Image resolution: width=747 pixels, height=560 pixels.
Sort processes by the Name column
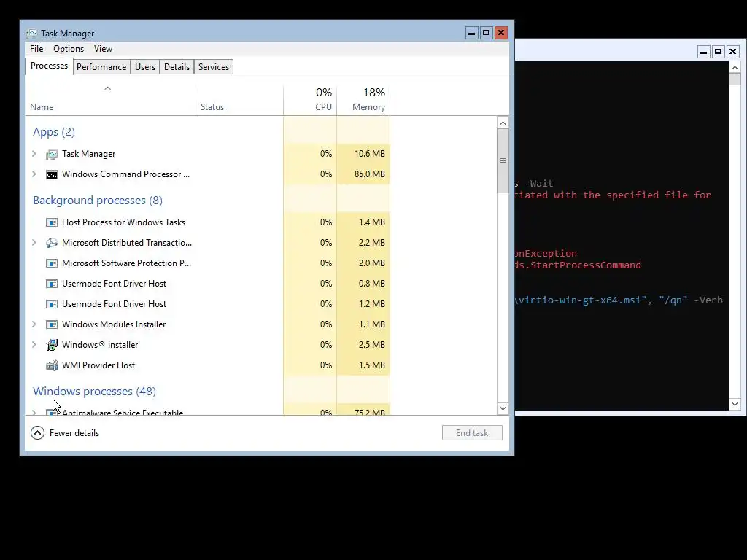coord(111,100)
